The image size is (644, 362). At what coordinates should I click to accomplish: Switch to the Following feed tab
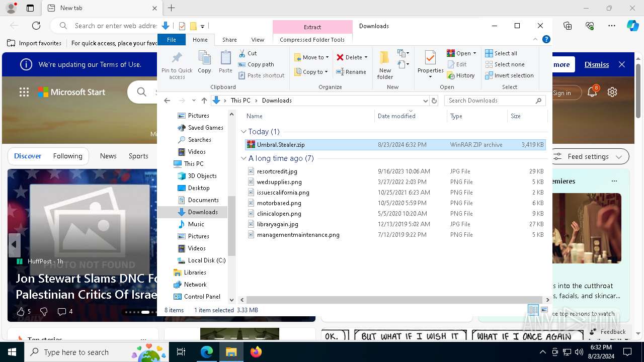[x=67, y=156]
